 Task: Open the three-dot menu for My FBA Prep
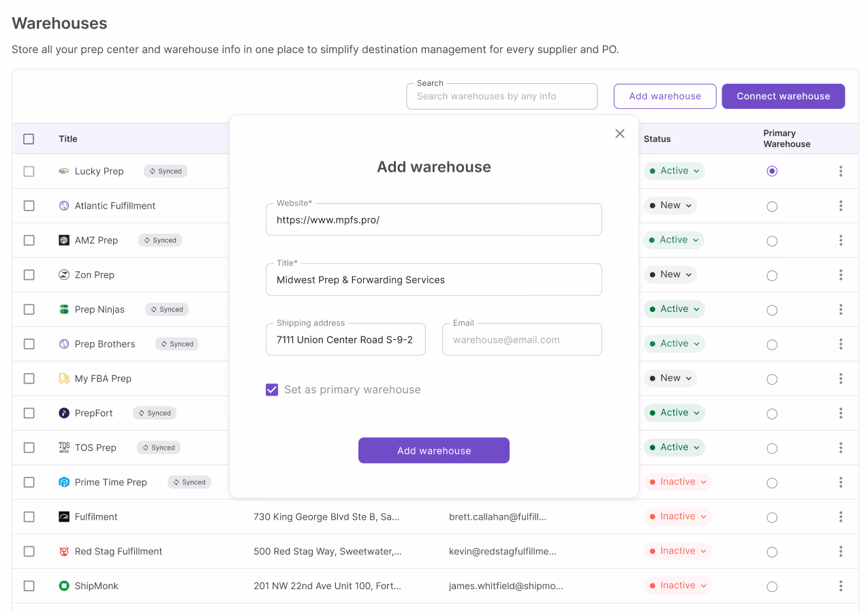point(841,379)
